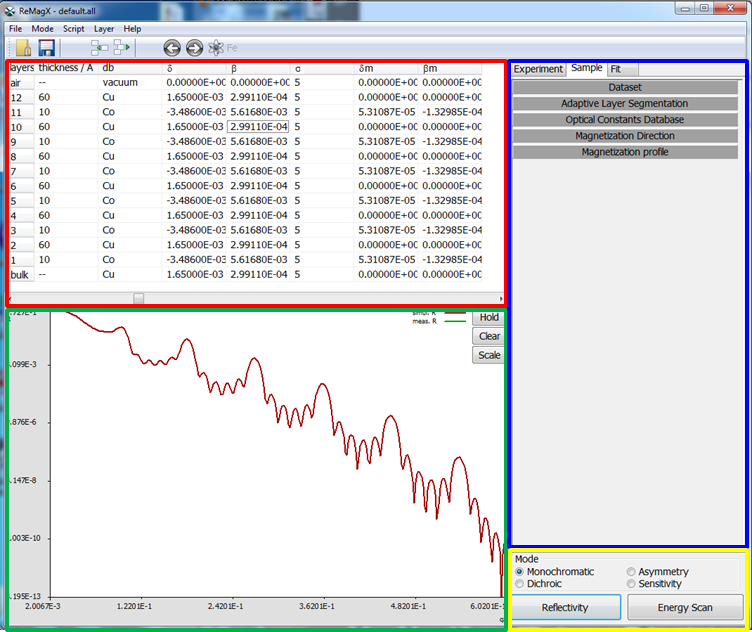Click the forward arrow circle icon
The height and width of the screenshot is (632, 752).
point(194,47)
